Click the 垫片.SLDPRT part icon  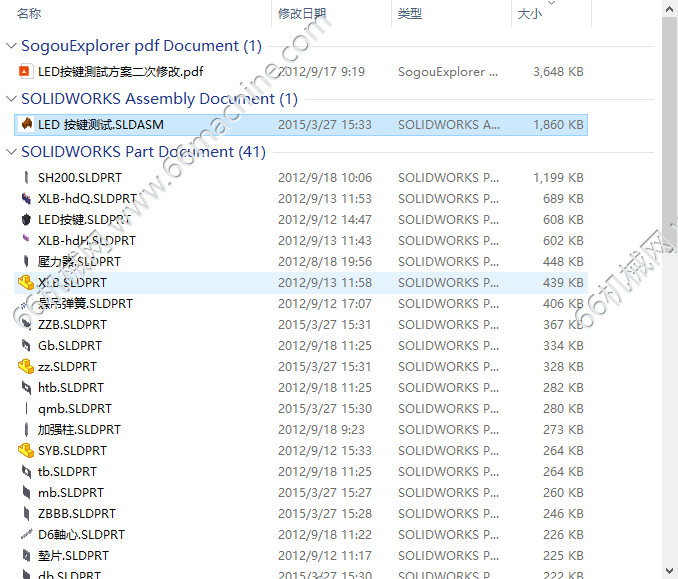(x=26, y=555)
